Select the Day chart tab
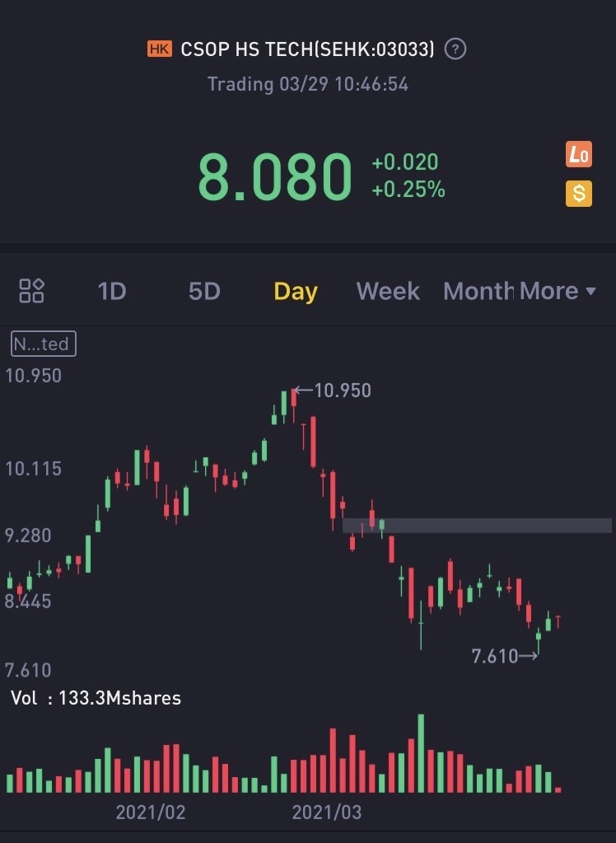 (x=296, y=292)
